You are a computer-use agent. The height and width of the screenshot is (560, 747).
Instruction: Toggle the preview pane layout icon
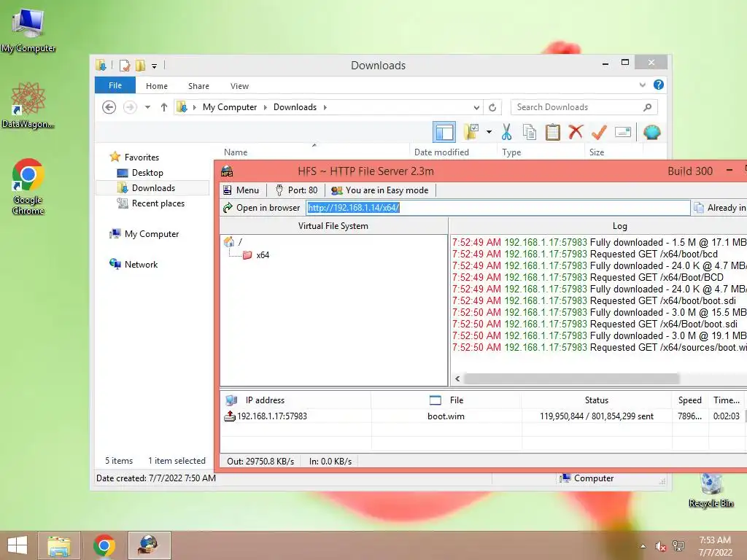pyautogui.click(x=444, y=132)
